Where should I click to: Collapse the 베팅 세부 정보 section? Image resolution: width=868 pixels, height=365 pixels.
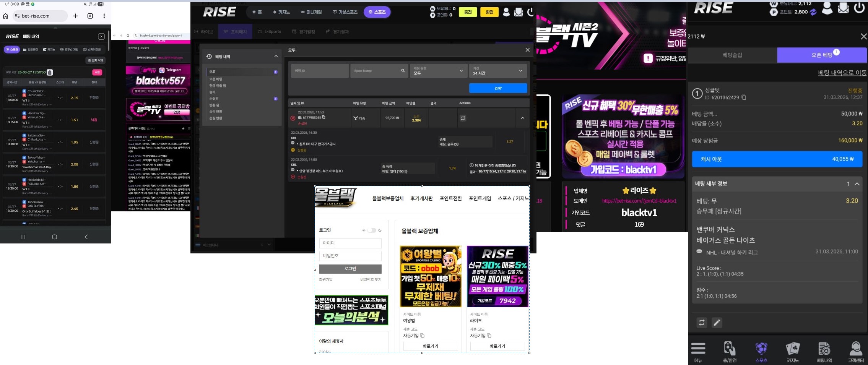(857, 184)
